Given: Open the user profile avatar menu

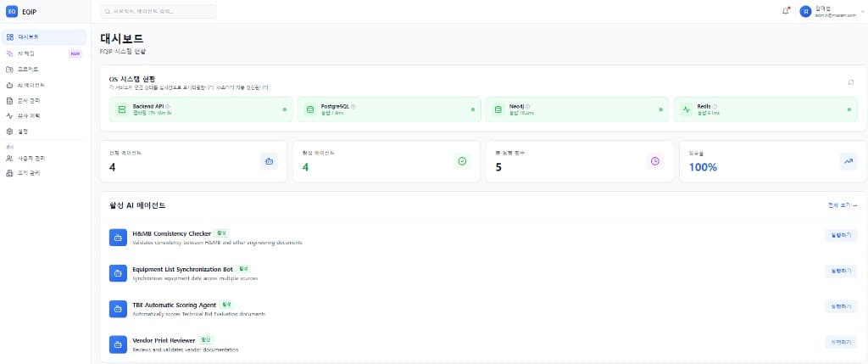Looking at the screenshot, I should pos(805,12).
